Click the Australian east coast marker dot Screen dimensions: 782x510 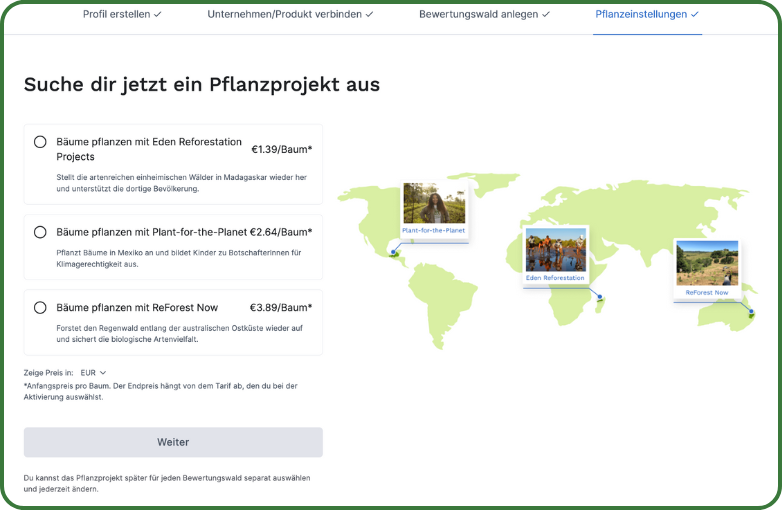tap(751, 313)
